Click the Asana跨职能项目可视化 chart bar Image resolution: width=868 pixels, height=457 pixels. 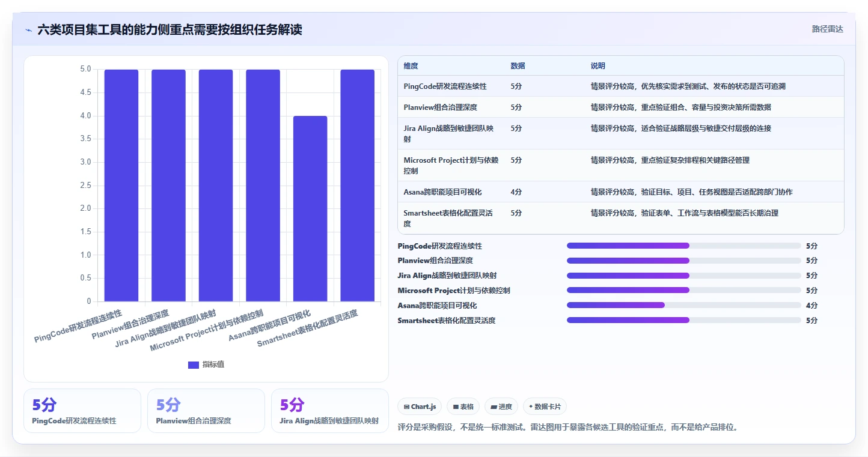310,208
